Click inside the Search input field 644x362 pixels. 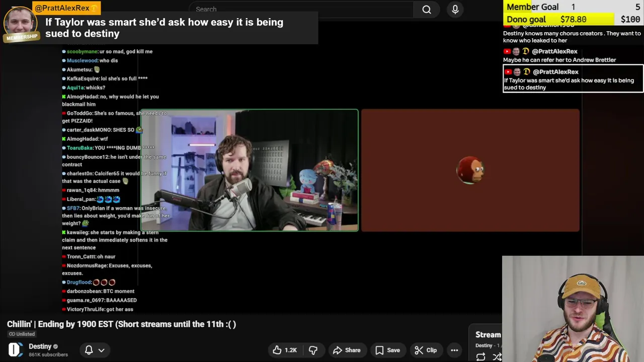click(x=301, y=9)
